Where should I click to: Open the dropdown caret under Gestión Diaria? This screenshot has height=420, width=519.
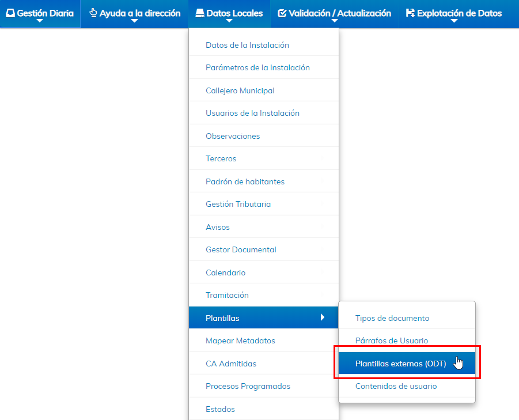[x=40, y=21]
